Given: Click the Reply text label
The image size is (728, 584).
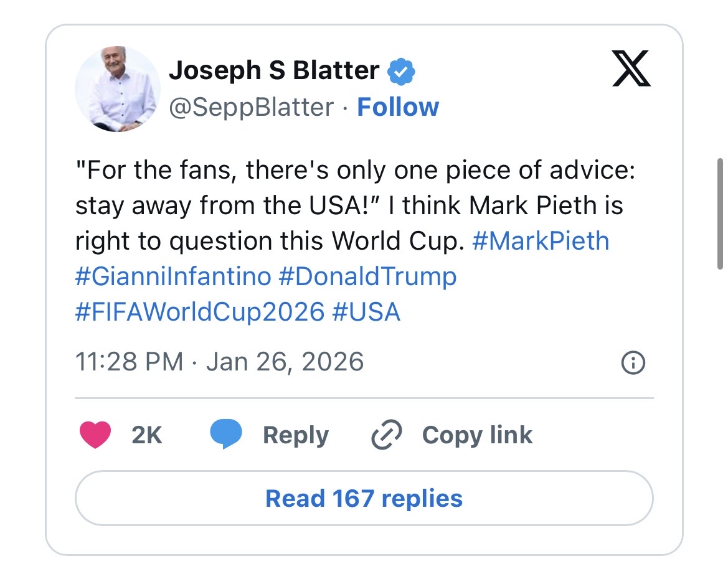Looking at the screenshot, I should [296, 435].
